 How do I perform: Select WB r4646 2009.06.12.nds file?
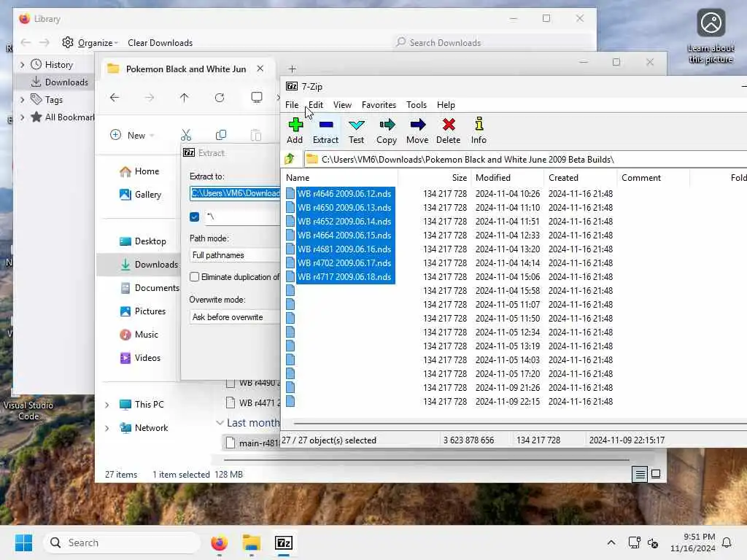pos(344,194)
